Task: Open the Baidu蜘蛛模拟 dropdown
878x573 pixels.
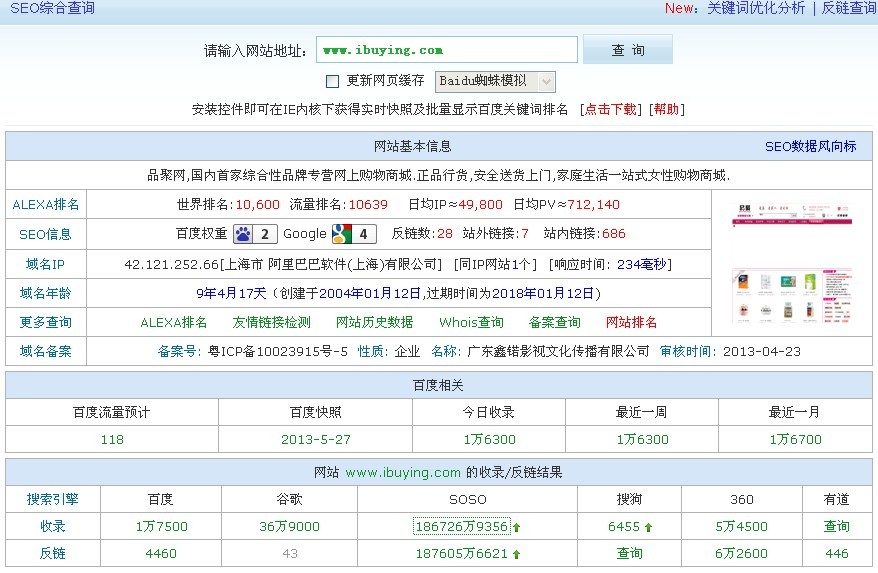Action: click(496, 82)
